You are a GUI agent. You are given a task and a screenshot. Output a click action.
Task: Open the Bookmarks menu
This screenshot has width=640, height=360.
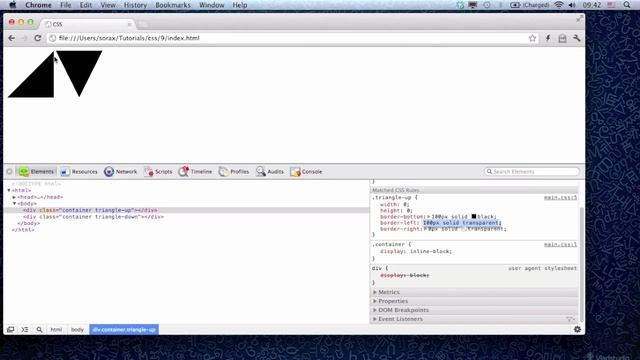point(173,5)
